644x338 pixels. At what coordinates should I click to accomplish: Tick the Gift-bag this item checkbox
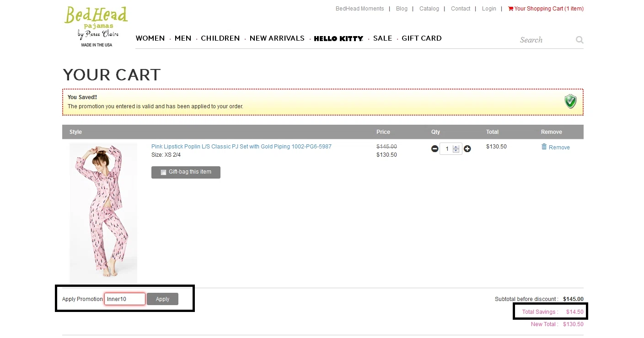click(163, 172)
